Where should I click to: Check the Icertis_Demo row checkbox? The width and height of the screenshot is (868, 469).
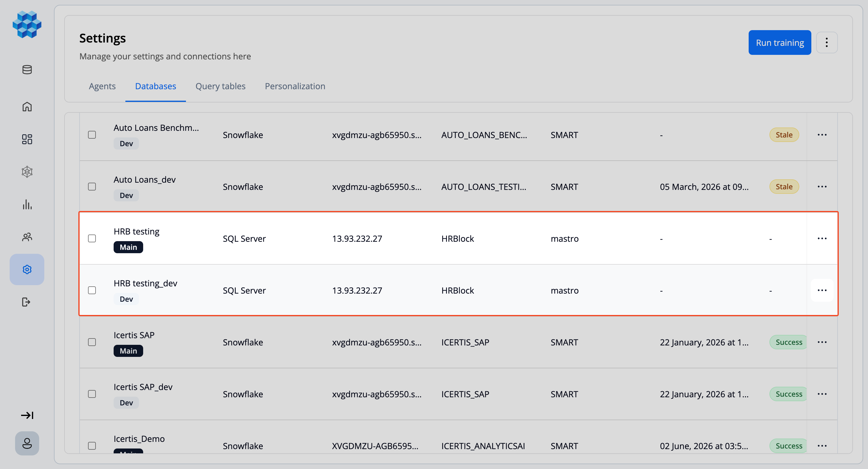(92, 446)
